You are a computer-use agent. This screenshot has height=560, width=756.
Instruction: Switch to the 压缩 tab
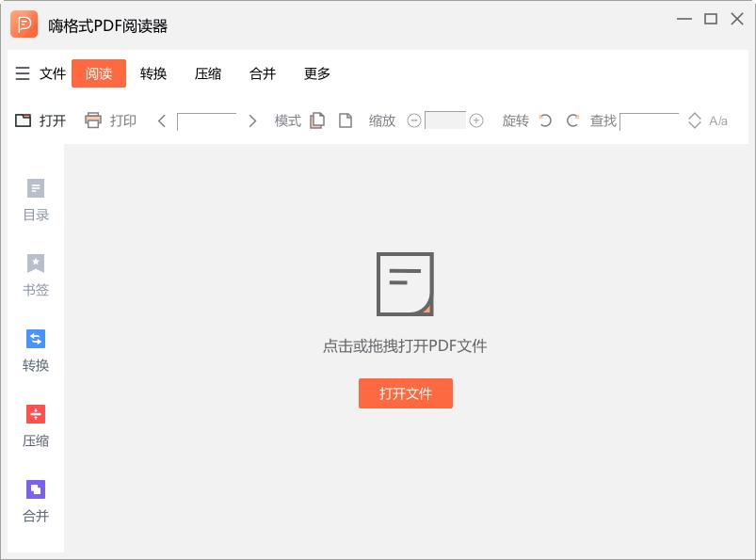(x=208, y=73)
